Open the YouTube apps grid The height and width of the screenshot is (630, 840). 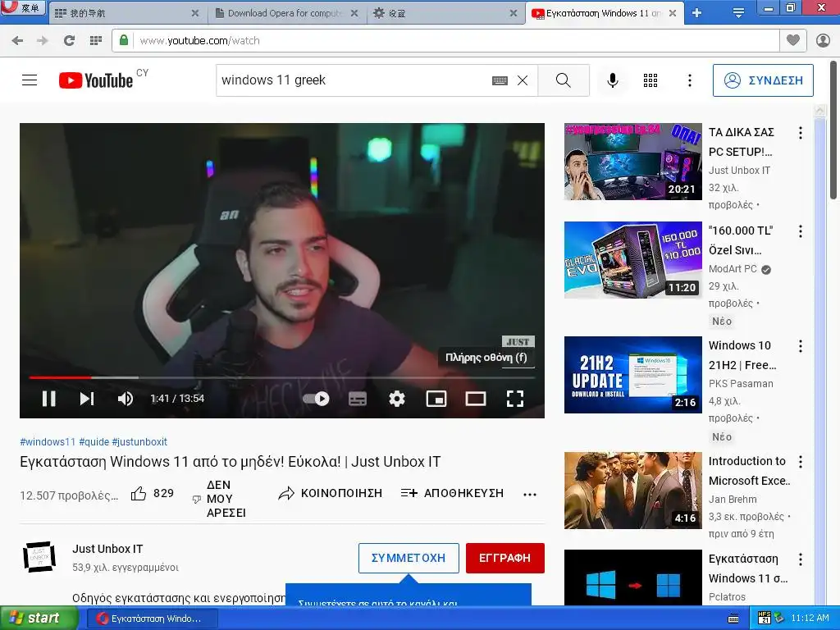(x=651, y=80)
